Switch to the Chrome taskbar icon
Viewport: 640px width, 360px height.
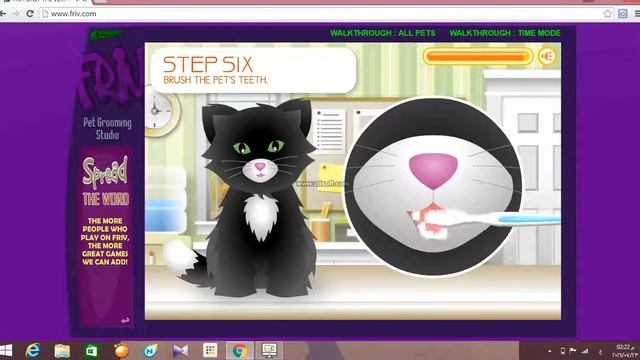[240, 351]
